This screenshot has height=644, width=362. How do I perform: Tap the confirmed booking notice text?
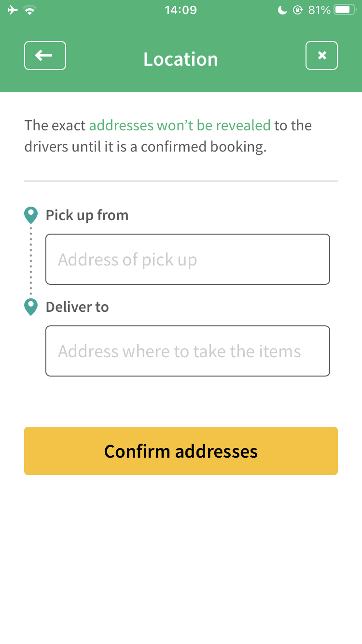[168, 136]
